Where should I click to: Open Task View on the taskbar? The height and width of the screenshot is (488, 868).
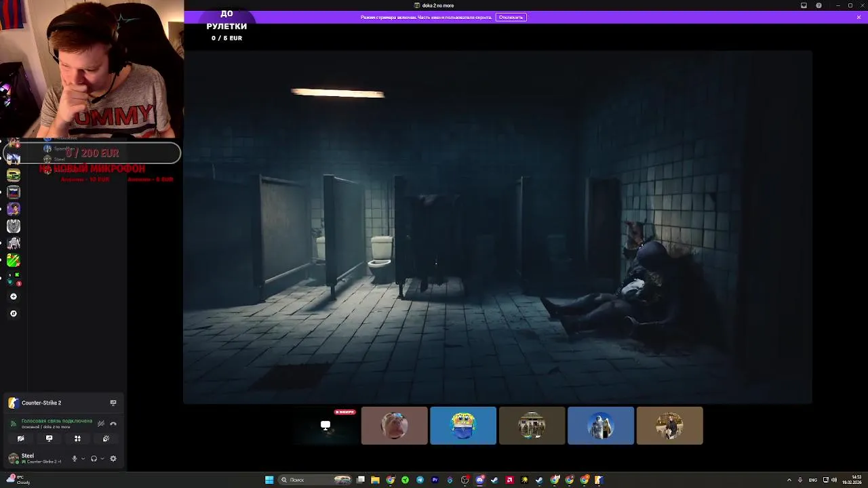click(361, 480)
